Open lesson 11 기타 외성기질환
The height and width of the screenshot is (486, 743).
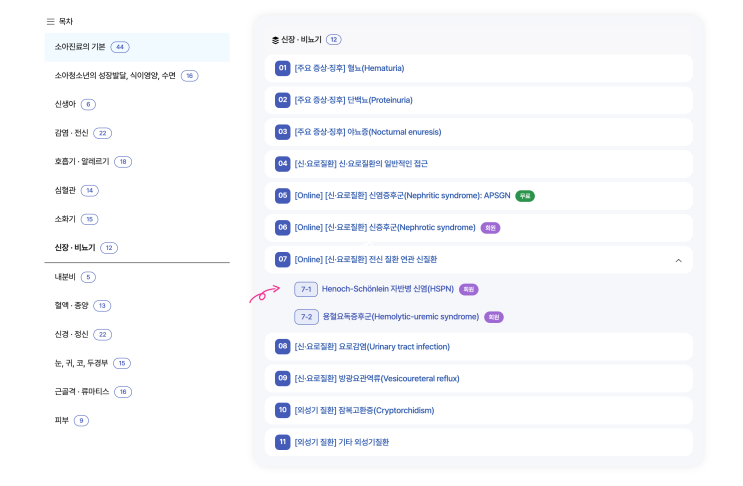click(x=479, y=442)
